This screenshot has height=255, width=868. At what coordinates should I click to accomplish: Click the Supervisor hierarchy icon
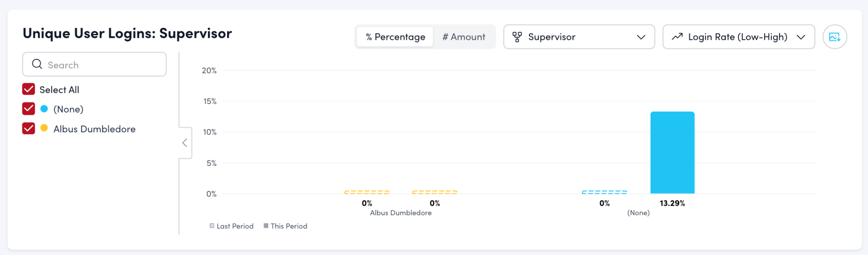[517, 37]
